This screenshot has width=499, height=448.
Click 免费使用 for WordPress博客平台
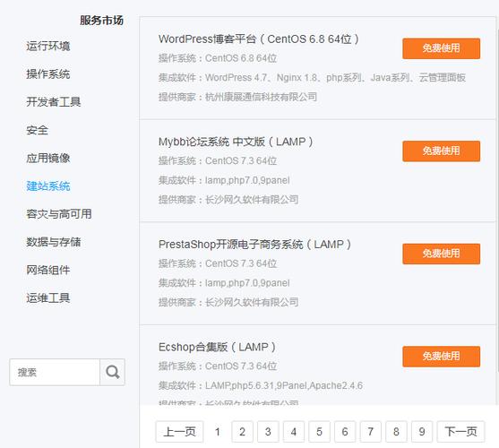[441, 48]
